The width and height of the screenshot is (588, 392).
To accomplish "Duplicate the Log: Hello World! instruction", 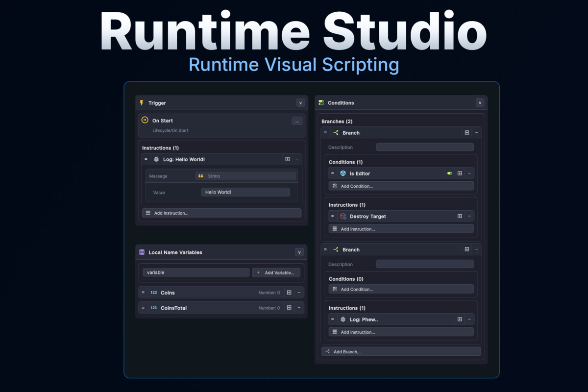I will [288, 159].
